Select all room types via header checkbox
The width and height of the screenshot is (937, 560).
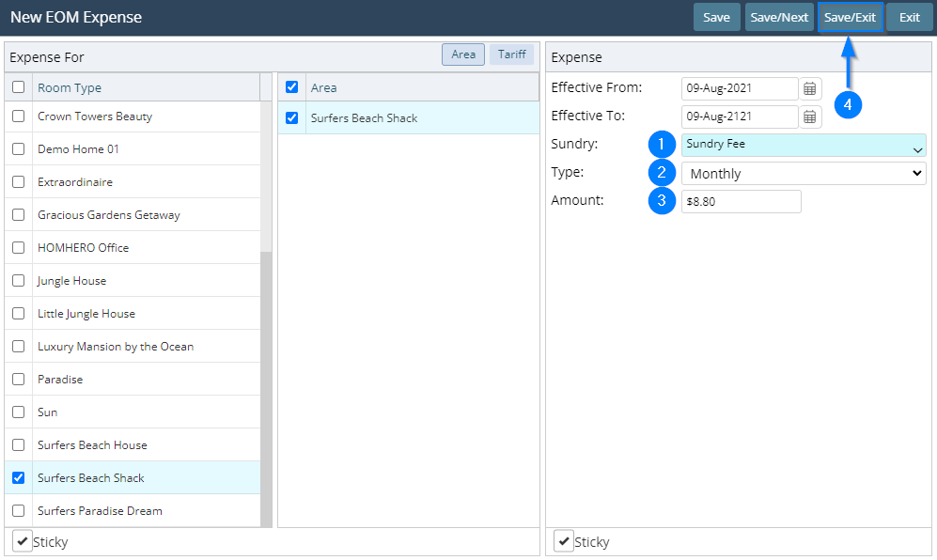click(x=18, y=87)
